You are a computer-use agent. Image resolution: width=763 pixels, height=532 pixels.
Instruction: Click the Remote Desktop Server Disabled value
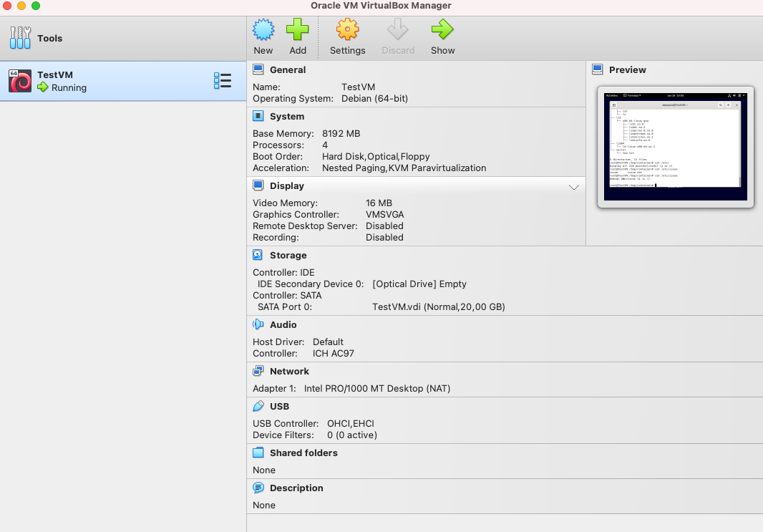click(x=384, y=226)
